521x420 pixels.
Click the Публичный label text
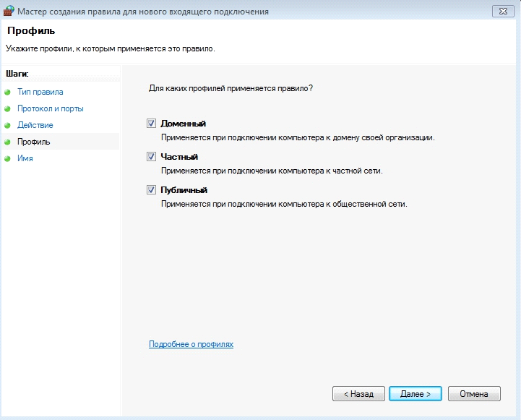coord(184,190)
